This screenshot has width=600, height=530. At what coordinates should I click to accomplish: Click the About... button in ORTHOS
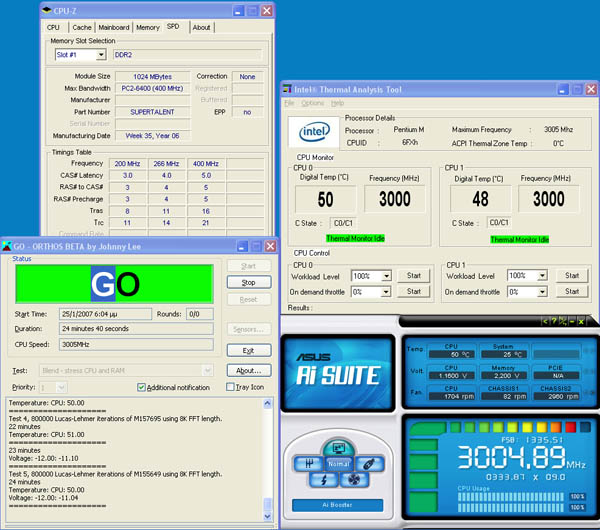[x=249, y=370]
